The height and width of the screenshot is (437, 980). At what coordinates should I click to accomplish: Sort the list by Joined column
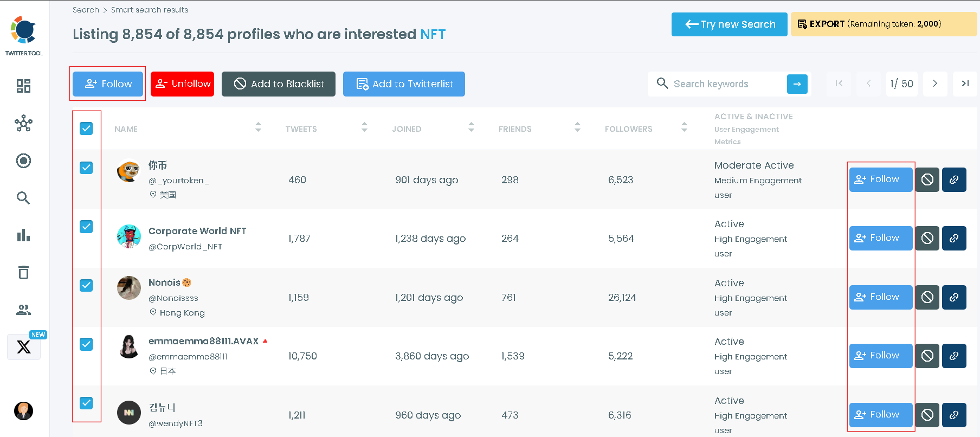(x=471, y=127)
